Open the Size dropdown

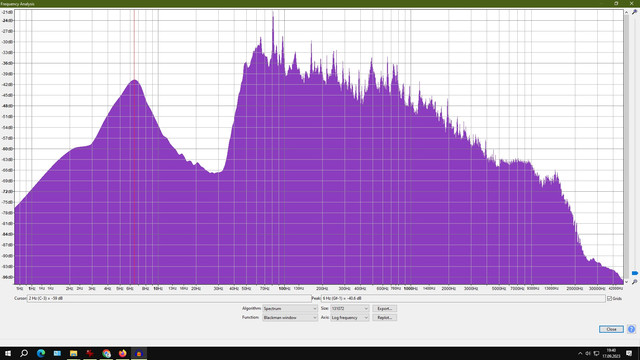point(350,309)
